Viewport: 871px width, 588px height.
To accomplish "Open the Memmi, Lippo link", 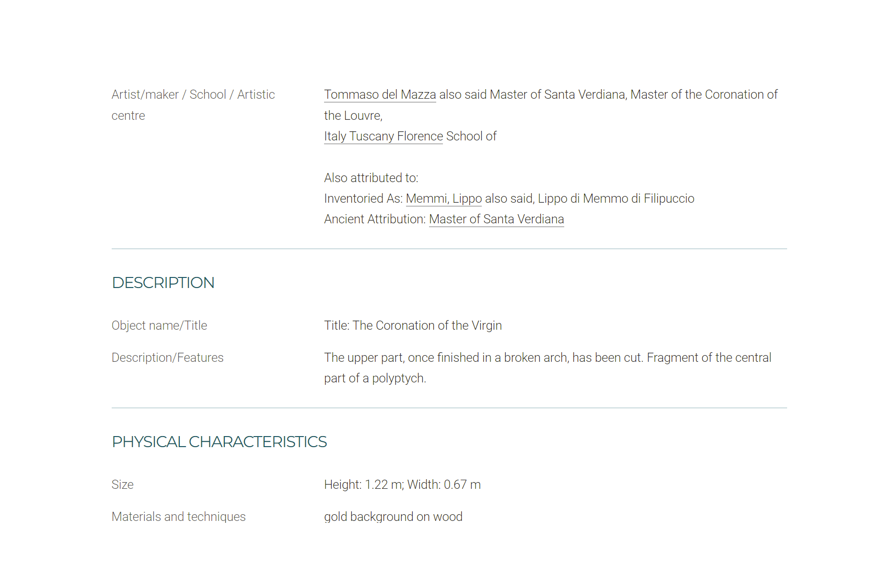I will [444, 199].
